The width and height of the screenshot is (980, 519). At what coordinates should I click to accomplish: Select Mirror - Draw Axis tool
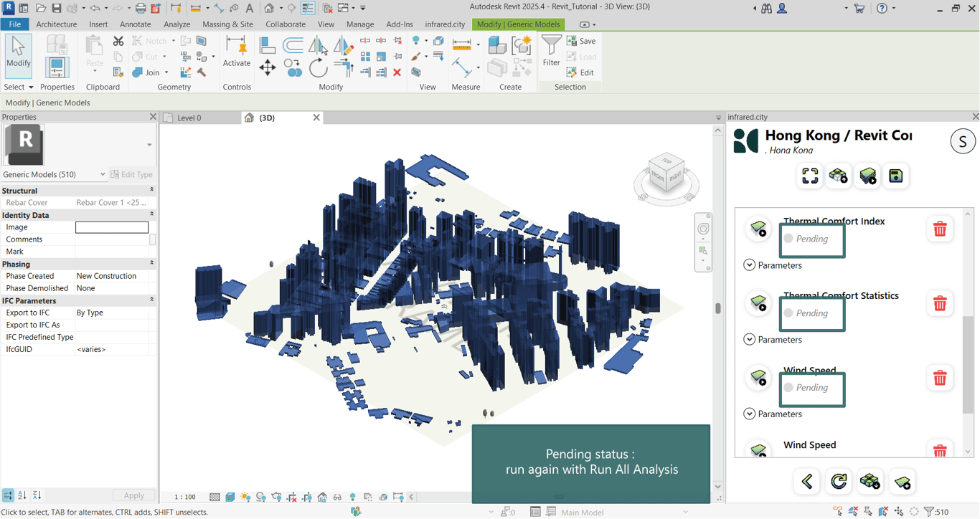coord(343,45)
